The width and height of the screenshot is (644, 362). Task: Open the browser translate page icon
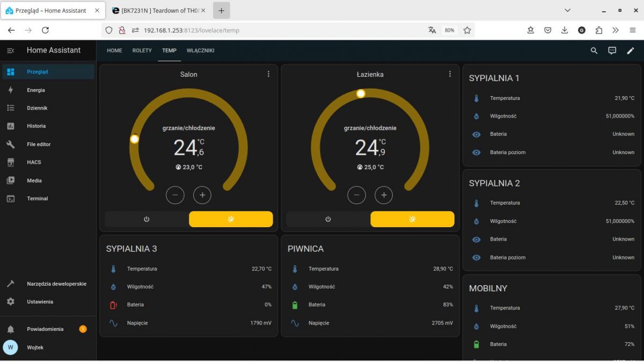(x=432, y=30)
